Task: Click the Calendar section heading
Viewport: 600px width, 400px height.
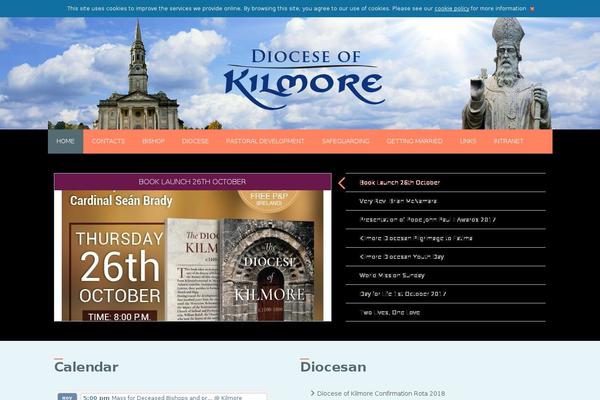Action: pos(86,367)
